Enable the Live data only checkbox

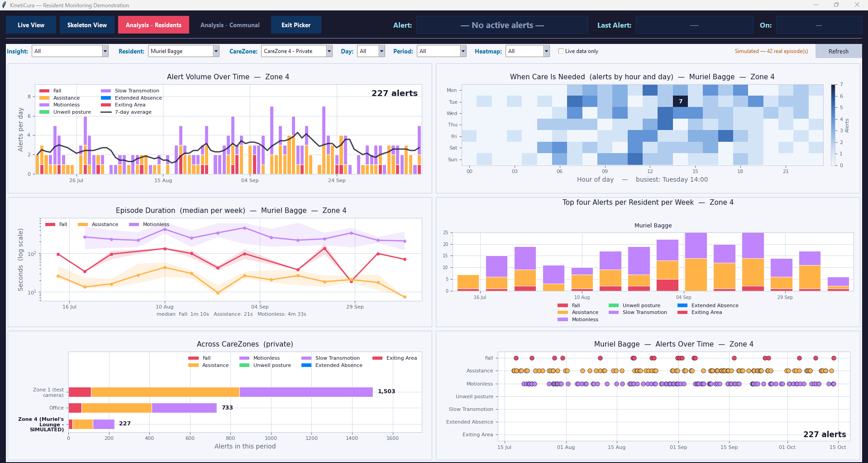click(561, 51)
